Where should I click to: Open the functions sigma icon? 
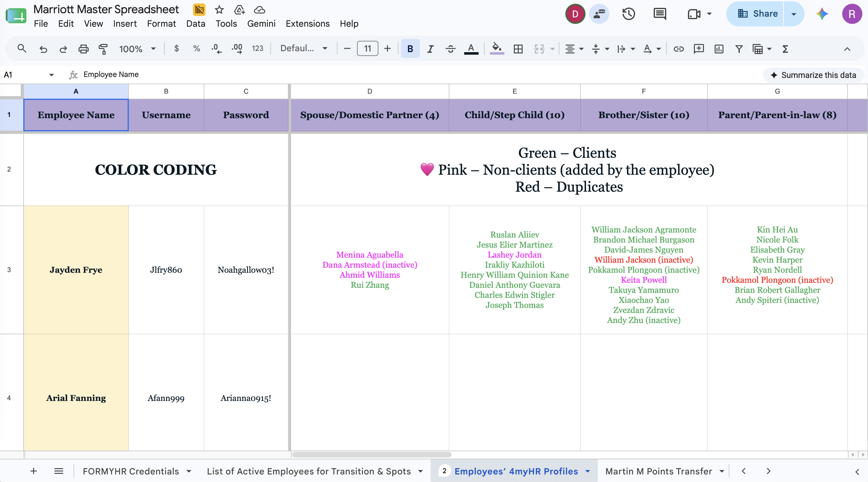pyautogui.click(x=785, y=49)
